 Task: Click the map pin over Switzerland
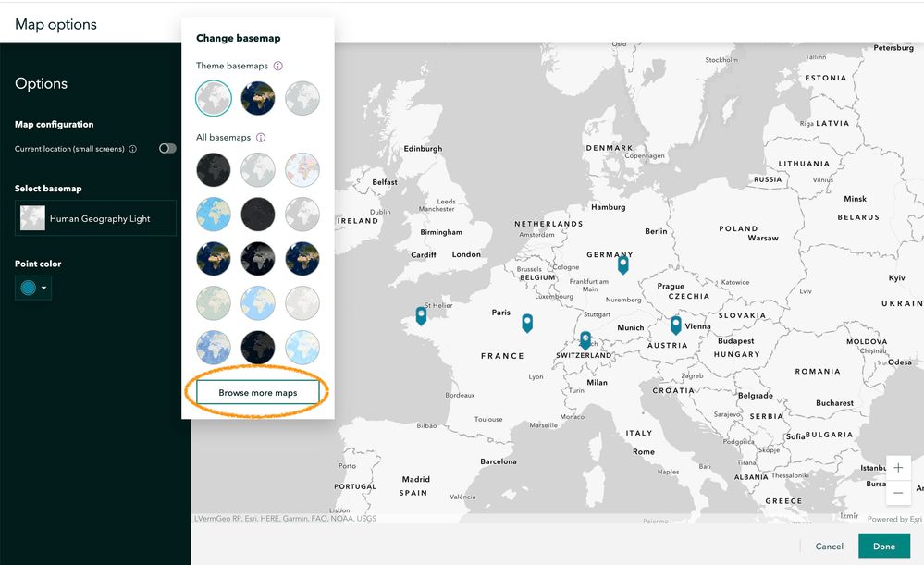point(585,340)
